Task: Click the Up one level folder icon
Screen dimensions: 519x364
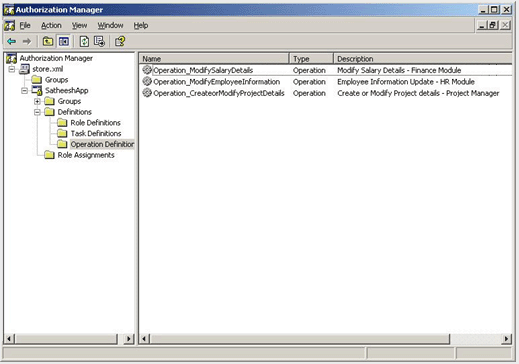Action: (x=48, y=41)
